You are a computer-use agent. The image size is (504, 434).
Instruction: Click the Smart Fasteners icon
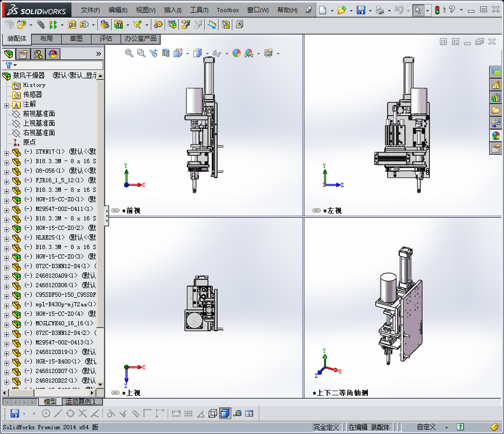[x=72, y=24]
